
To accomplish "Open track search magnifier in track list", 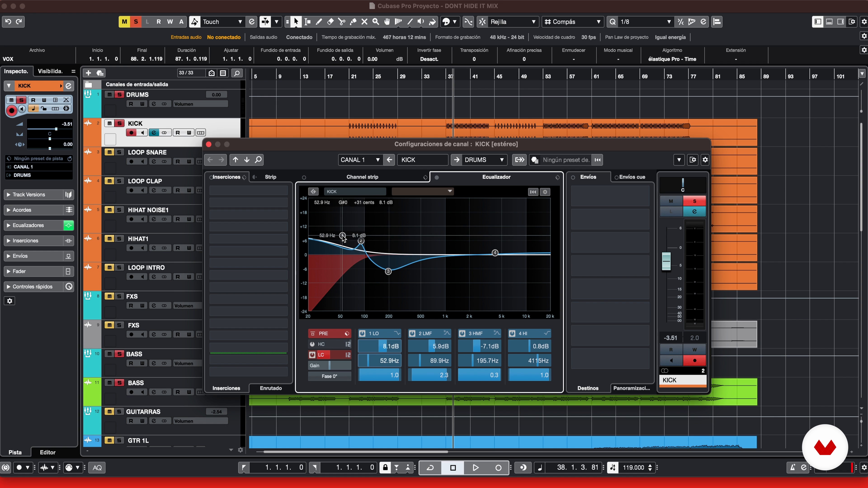I will [x=237, y=73].
